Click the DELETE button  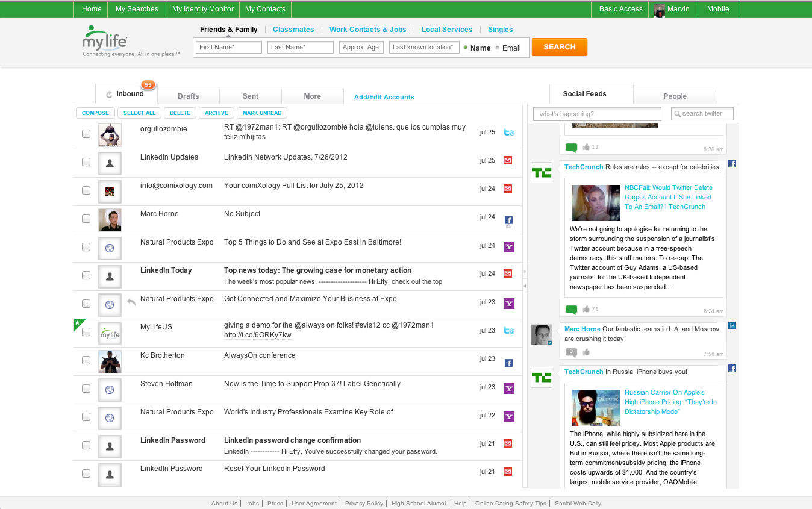tap(180, 113)
